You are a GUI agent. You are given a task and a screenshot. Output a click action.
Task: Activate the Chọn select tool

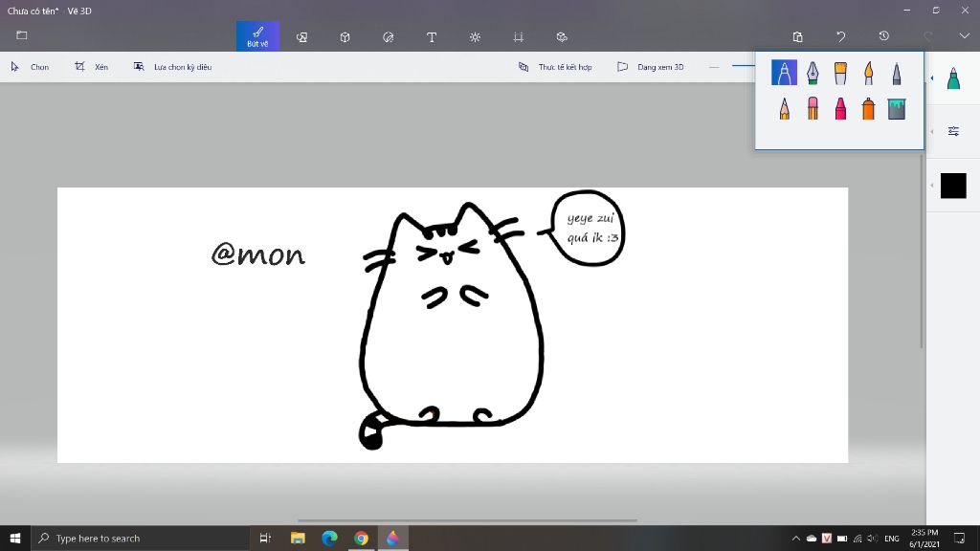click(x=30, y=67)
